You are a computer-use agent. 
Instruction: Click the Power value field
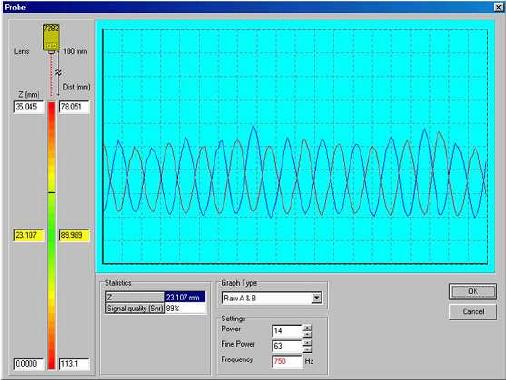point(287,331)
